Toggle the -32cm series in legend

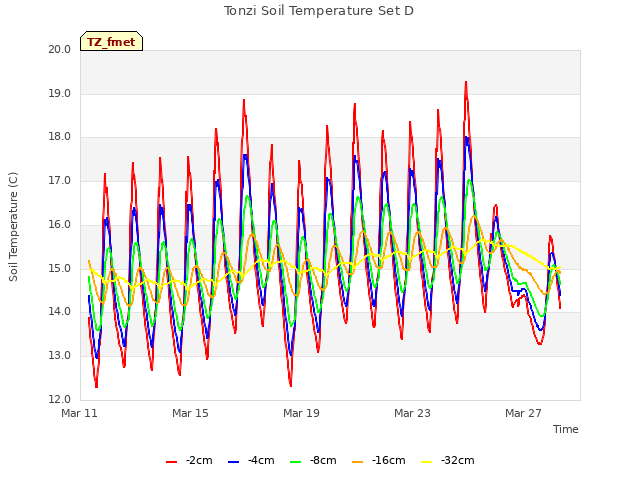[x=448, y=461]
